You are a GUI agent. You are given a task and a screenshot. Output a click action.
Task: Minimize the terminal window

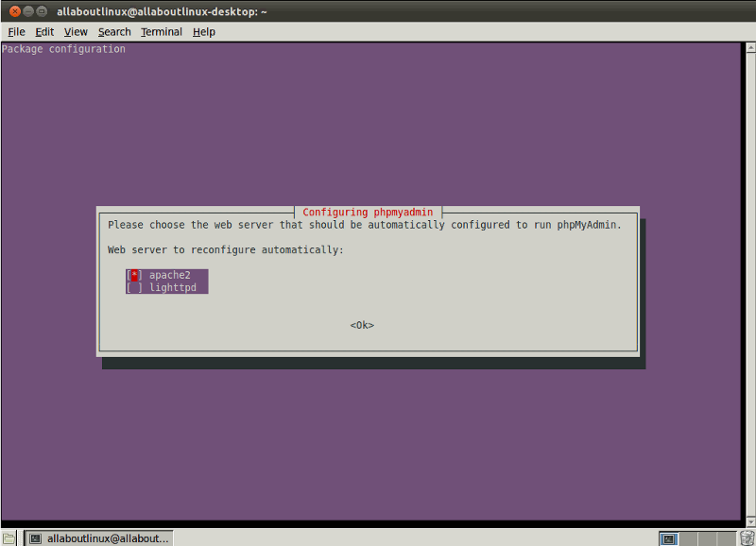coord(28,11)
